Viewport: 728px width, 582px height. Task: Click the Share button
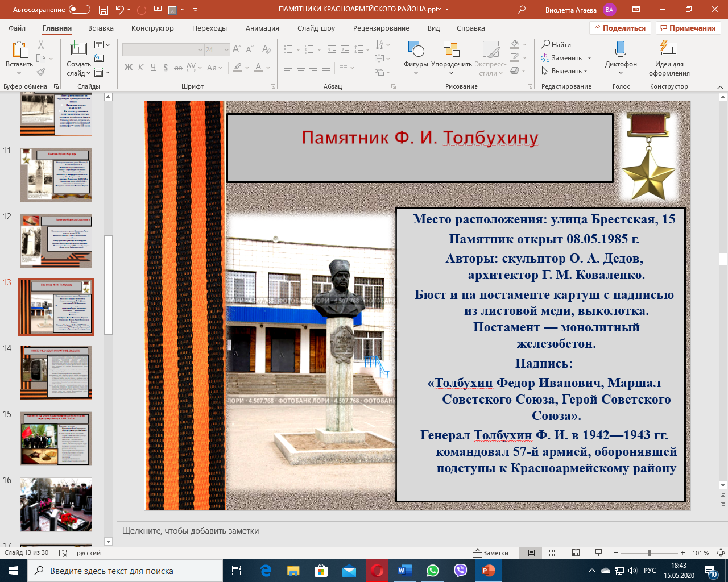619,28
